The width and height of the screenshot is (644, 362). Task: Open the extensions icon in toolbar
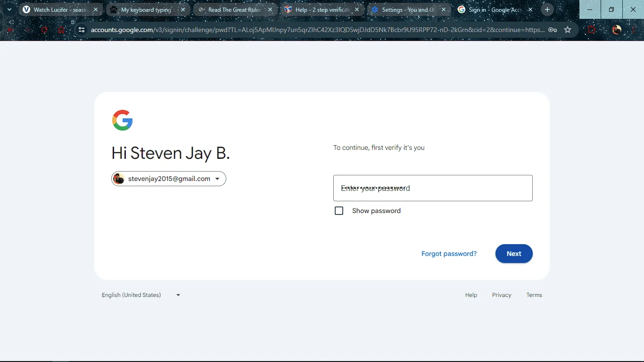591,30
